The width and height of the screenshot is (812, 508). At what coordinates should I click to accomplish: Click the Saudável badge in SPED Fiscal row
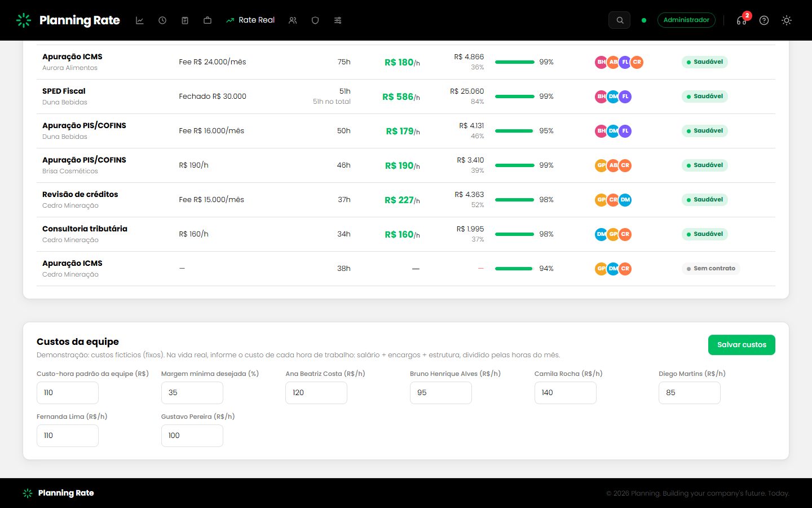pyautogui.click(x=705, y=97)
